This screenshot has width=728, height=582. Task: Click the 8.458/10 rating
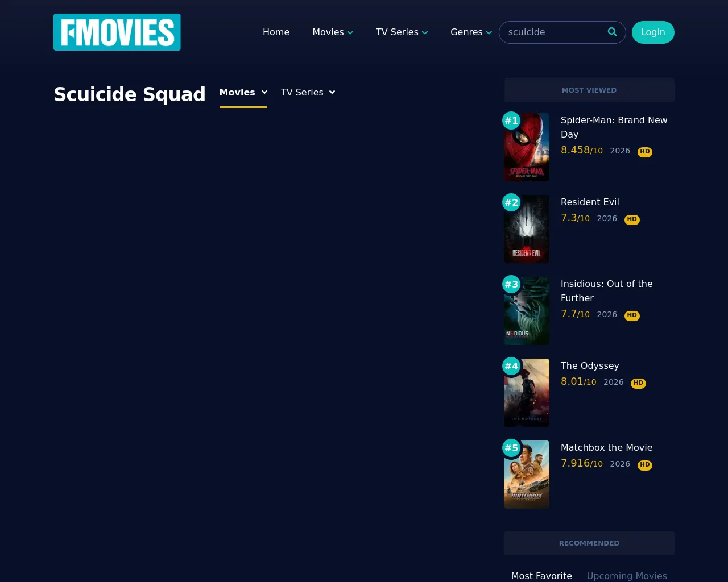[582, 150]
